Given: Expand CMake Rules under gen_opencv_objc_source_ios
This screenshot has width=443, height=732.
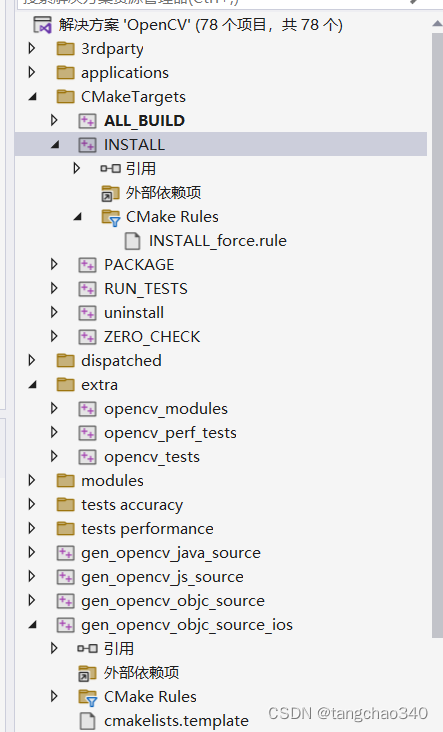Looking at the screenshot, I should tap(54, 697).
